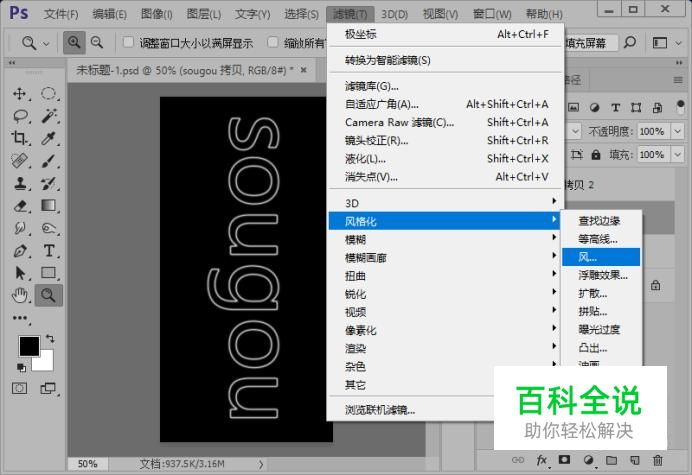The image size is (692, 475).
Task: Select the Blur tool
Action: [19, 228]
